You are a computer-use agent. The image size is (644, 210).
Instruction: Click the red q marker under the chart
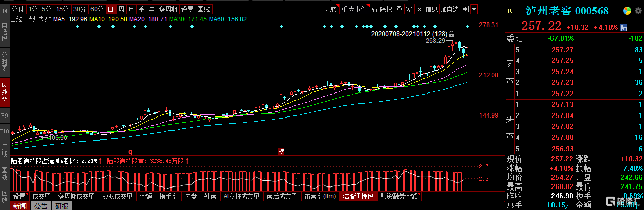coord(130,152)
